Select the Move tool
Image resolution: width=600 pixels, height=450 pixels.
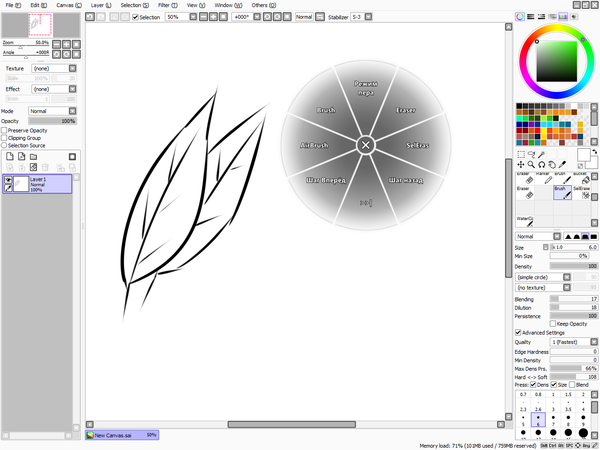point(520,165)
